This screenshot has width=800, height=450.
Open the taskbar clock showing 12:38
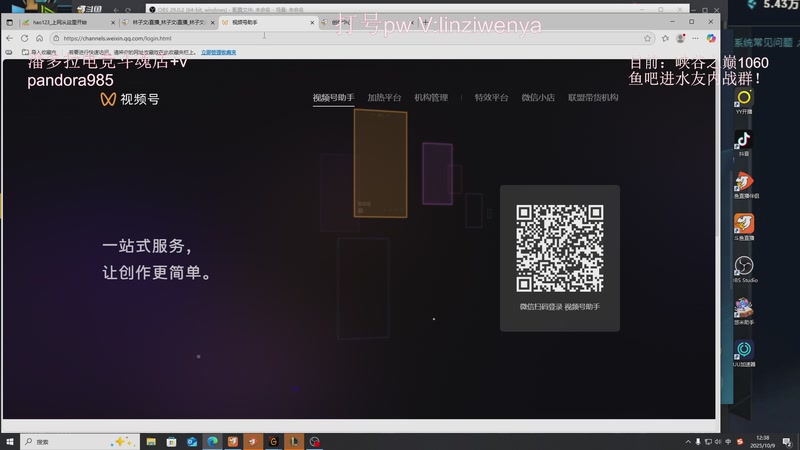click(x=762, y=442)
